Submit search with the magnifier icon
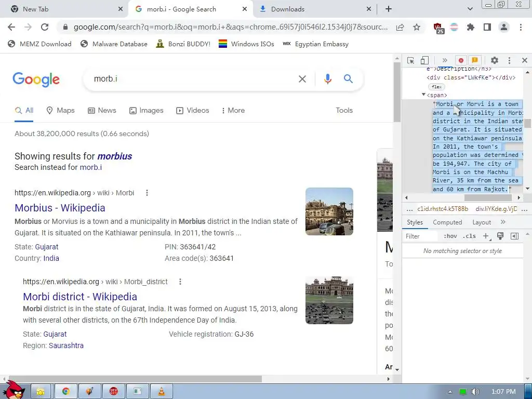The height and width of the screenshot is (399, 532). click(348, 79)
